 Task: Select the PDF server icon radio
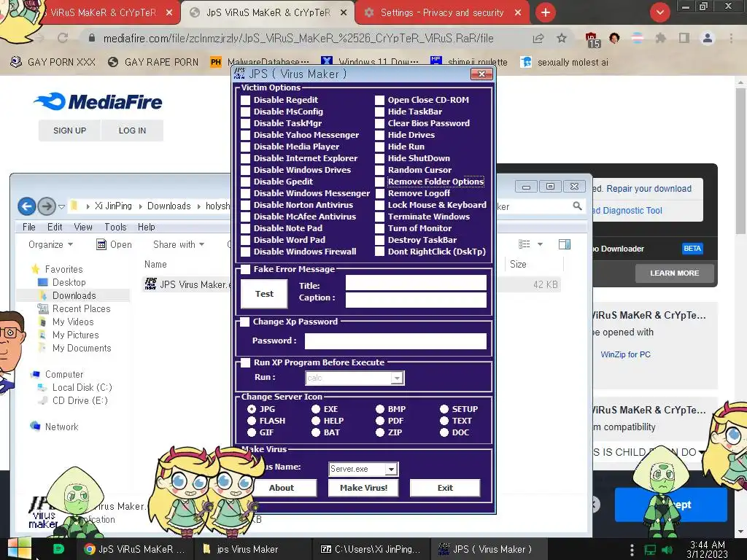pos(379,421)
